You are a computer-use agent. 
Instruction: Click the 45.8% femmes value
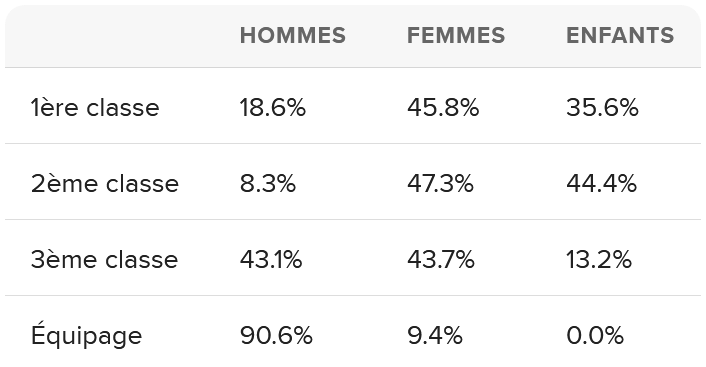point(443,108)
